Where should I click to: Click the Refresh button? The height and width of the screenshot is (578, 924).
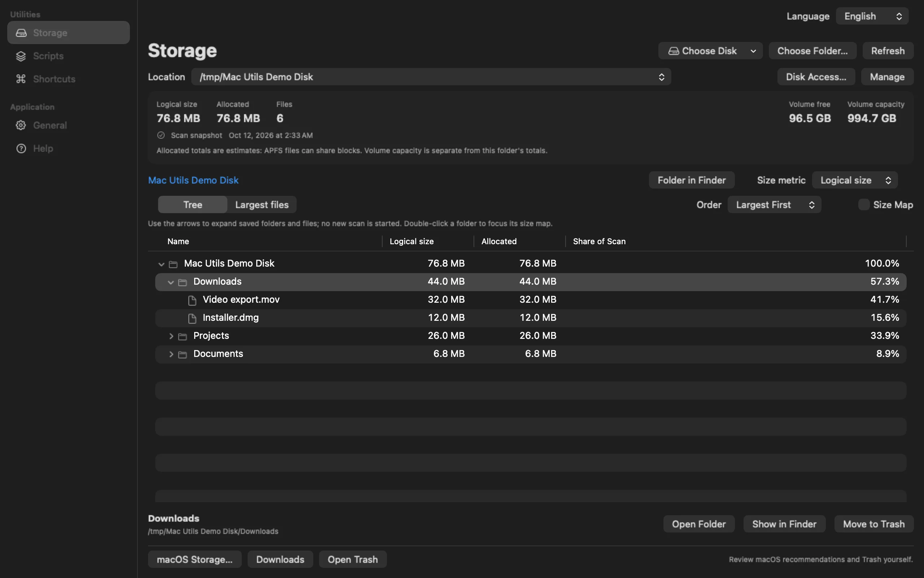(x=888, y=51)
